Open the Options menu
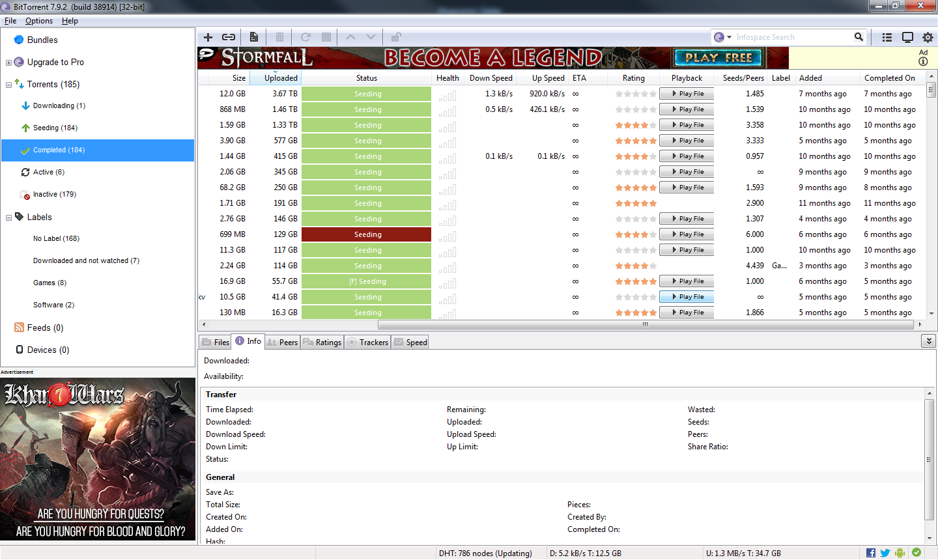Screen dimensions: 938x560 click(39, 21)
